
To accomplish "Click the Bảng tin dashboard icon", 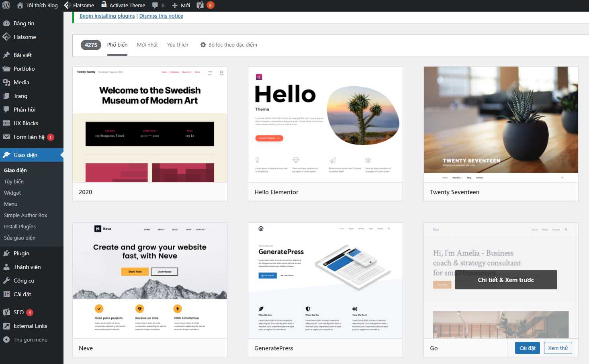I will [6, 23].
